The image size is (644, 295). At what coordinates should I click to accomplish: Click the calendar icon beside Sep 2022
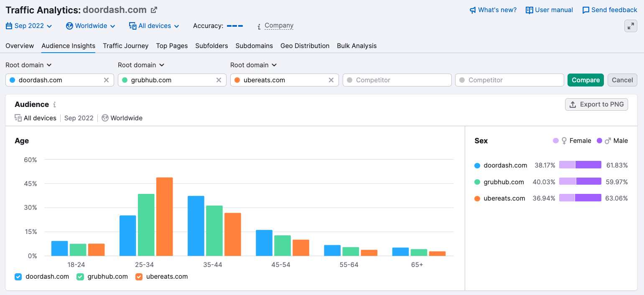(x=9, y=26)
